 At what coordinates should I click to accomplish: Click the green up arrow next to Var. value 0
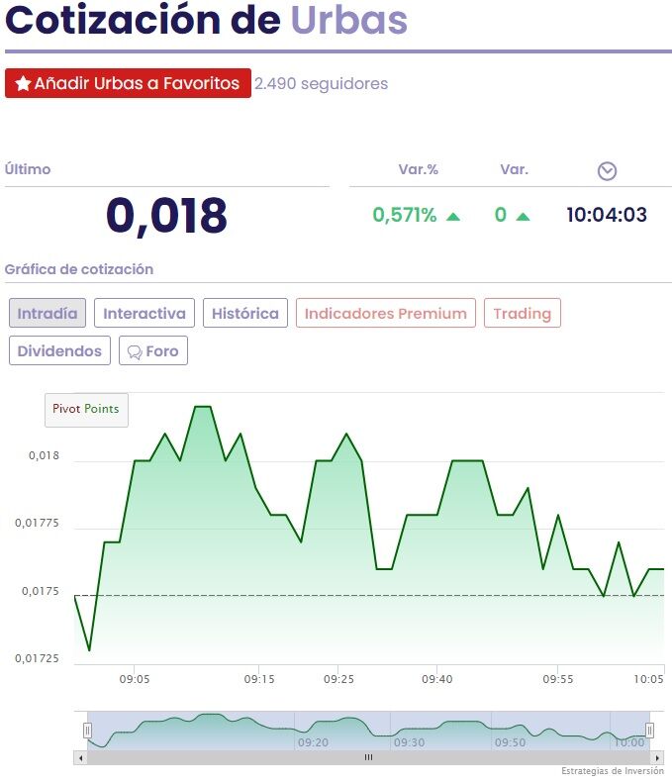[x=523, y=217]
